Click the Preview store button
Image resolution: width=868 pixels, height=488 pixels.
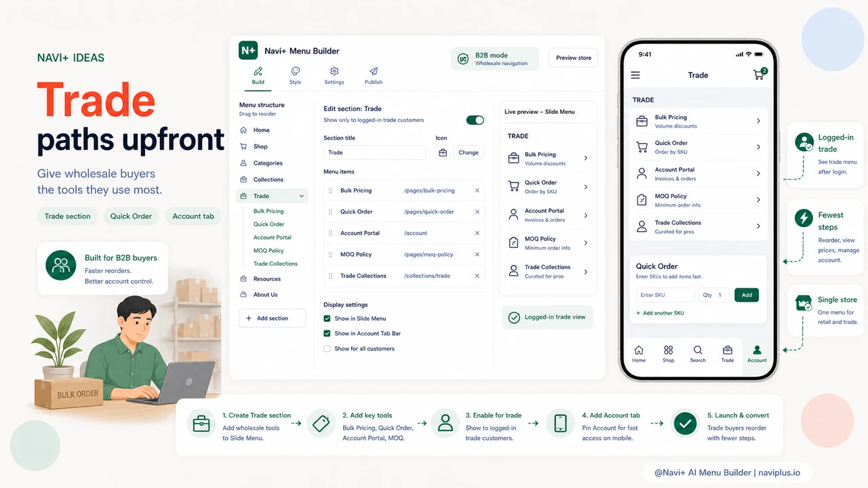[x=574, y=58]
